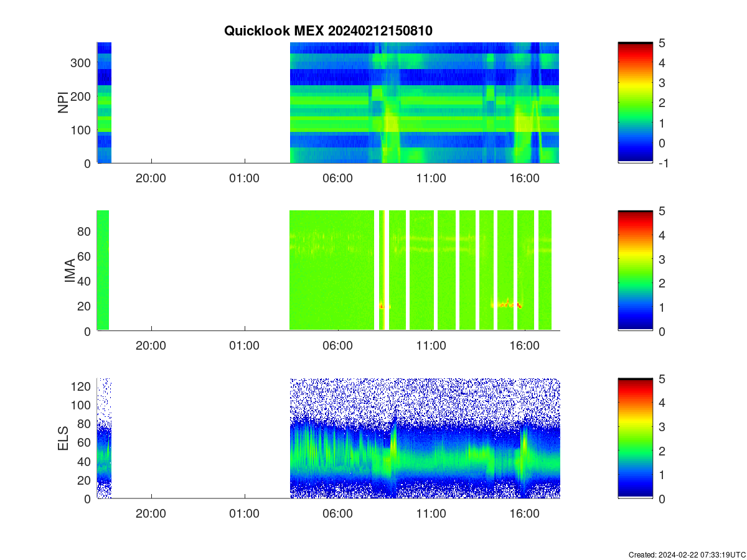Click the 11:00 tick under the IMA plot
The width and height of the screenshot is (747, 560).
(431, 346)
